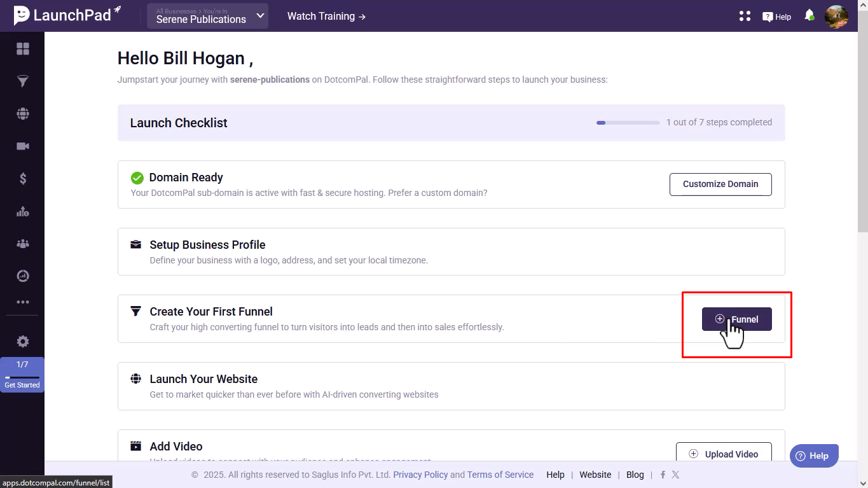Click the Add Video clapperboard icon

tap(136, 446)
